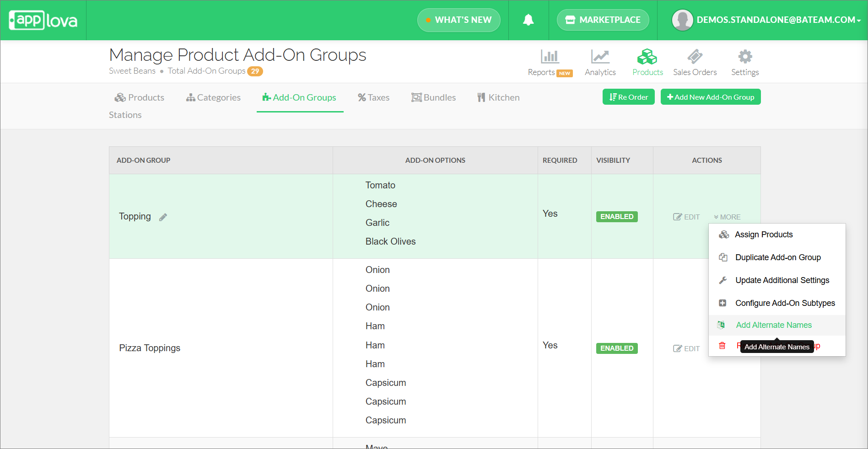
Task: Choose Duplicate Add-on Group from the menu
Action: pos(777,257)
